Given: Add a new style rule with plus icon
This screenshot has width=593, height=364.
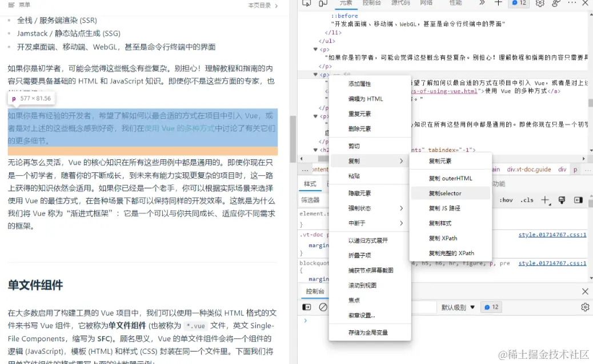Looking at the screenshot, I should coord(545,200).
